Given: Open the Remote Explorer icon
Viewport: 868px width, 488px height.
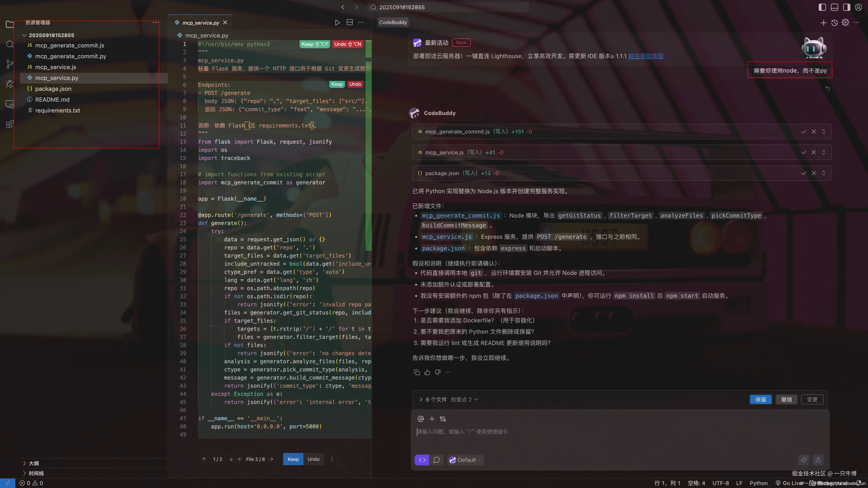Looking at the screenshot, I should (9, 104).
